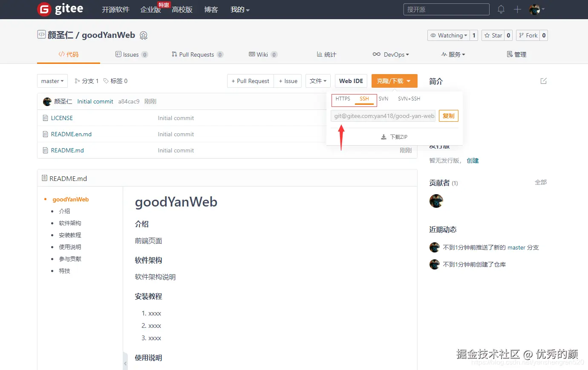The width and height of the screenshot is (588, 370).
Task: Switch to the 代码 tab
Action: point(69,54)
